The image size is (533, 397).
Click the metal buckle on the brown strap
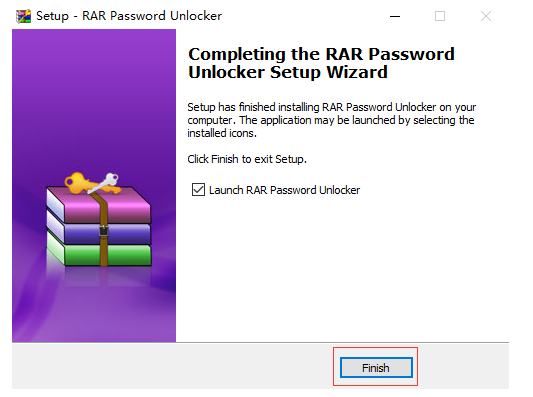pos(104,231)
